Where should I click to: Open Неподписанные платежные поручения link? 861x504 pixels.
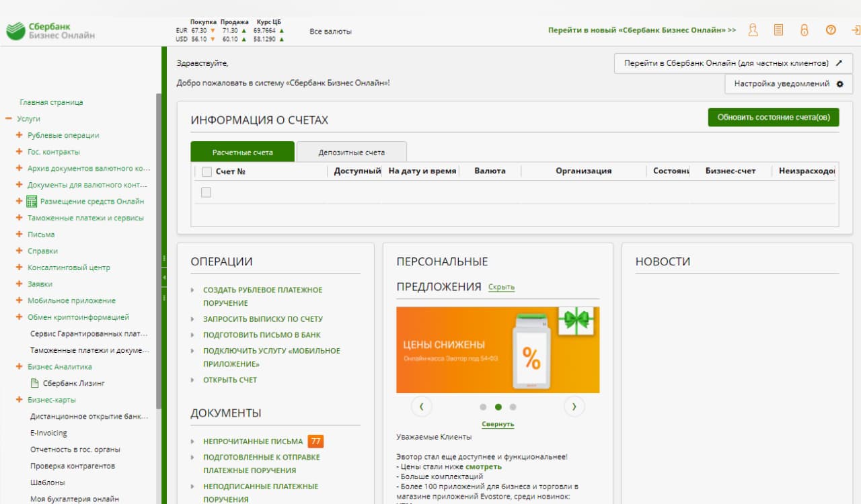[x=261, y=493]
